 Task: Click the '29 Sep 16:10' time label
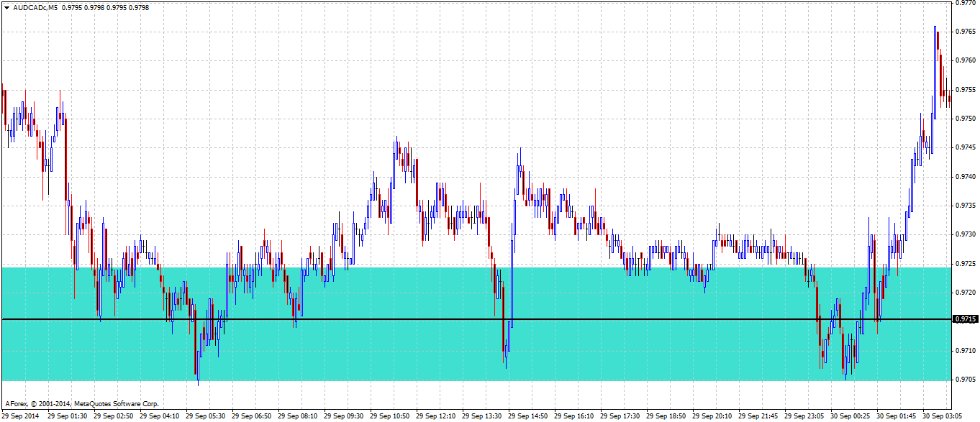574,416
